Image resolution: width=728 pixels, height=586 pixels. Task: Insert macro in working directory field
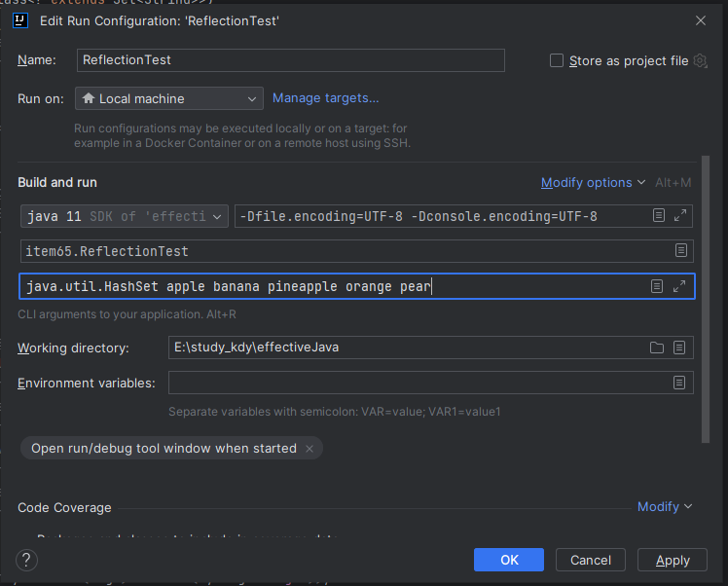[x=679, y=348]
